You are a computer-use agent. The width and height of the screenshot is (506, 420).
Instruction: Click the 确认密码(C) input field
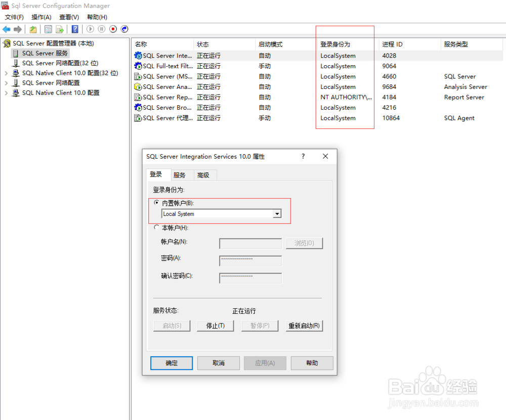(x=250, y=278)
